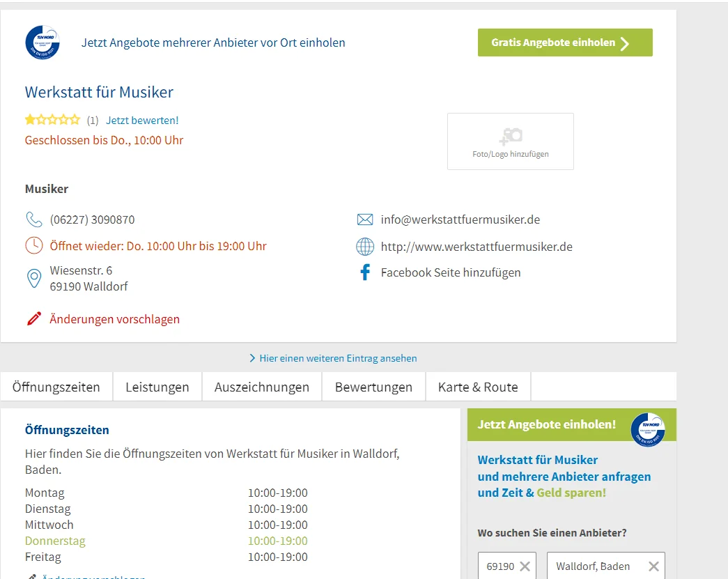Clear the 69190 postal code field

coord(525,566)
